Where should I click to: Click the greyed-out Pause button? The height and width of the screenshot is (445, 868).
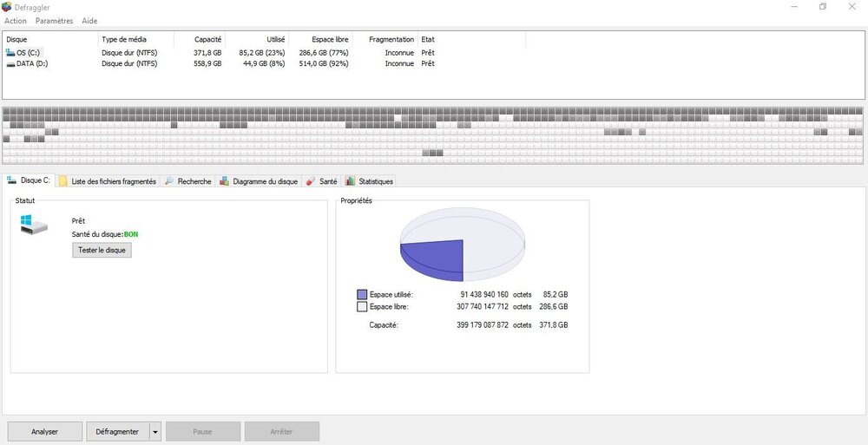(x=203, y=432)
